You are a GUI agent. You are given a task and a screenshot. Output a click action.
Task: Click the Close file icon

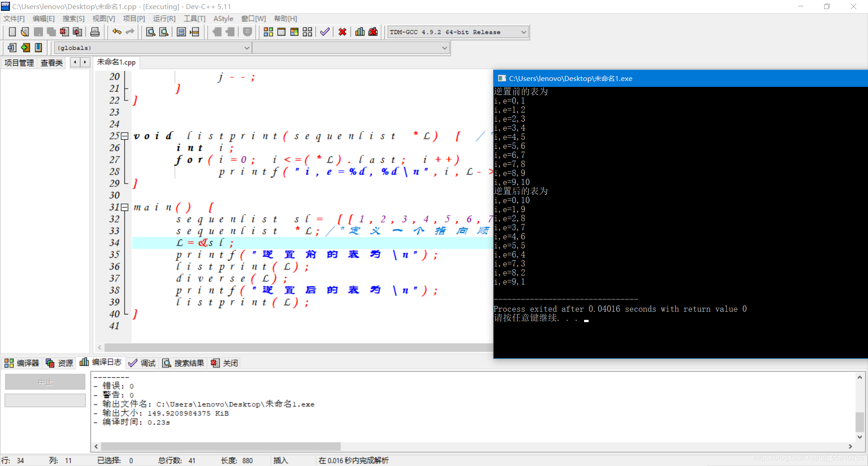pyautogui.click(x=64, y=32)
